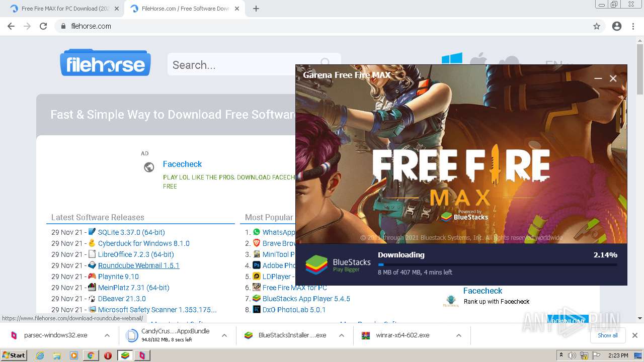Reload the current page
644x362 pixels.
[43, 26]
